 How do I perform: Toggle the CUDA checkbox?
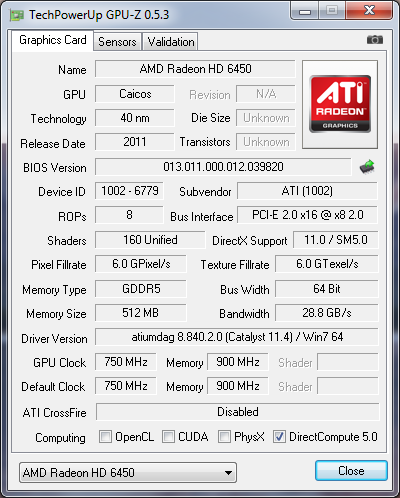[x=168, y=436]
